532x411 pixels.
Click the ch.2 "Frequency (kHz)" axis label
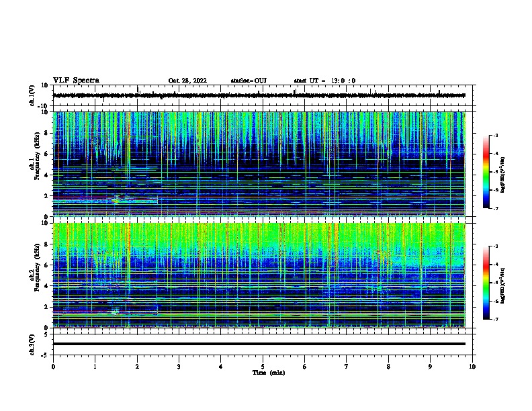[x=37, y=267]
